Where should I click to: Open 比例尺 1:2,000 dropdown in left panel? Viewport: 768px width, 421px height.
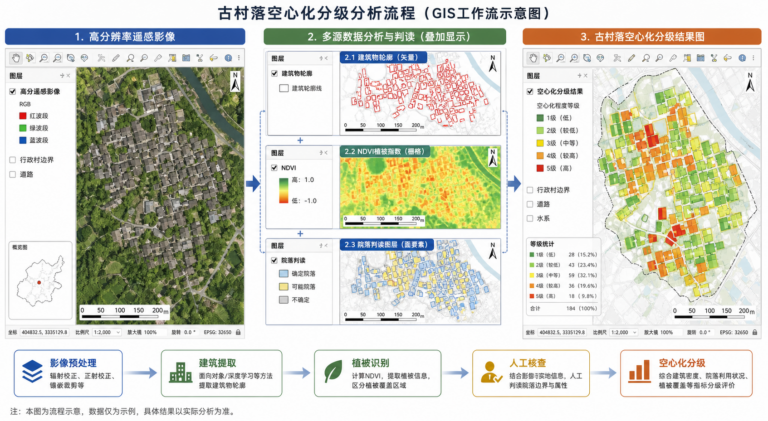pyautogui.click(x=106, y=332)
